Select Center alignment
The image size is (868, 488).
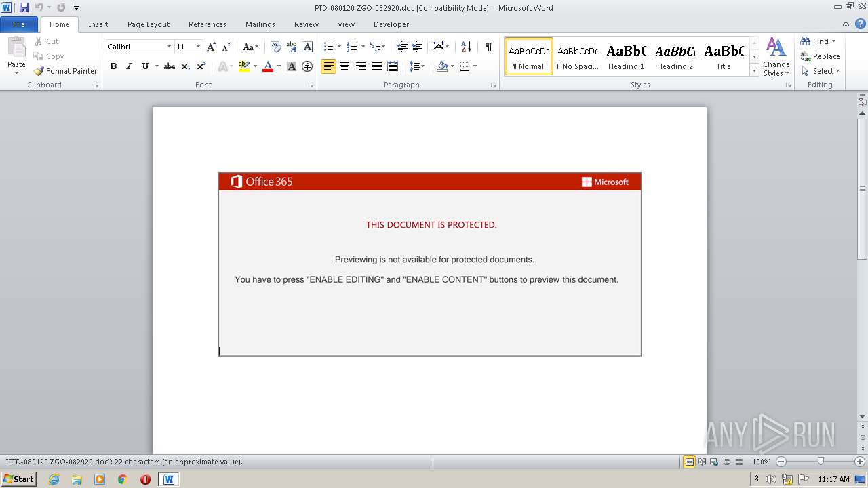[344, 66]
